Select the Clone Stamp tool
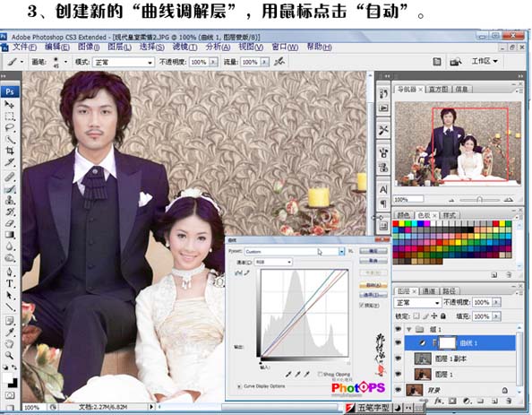This screenshot has width=532, height=415. [10, 201]
